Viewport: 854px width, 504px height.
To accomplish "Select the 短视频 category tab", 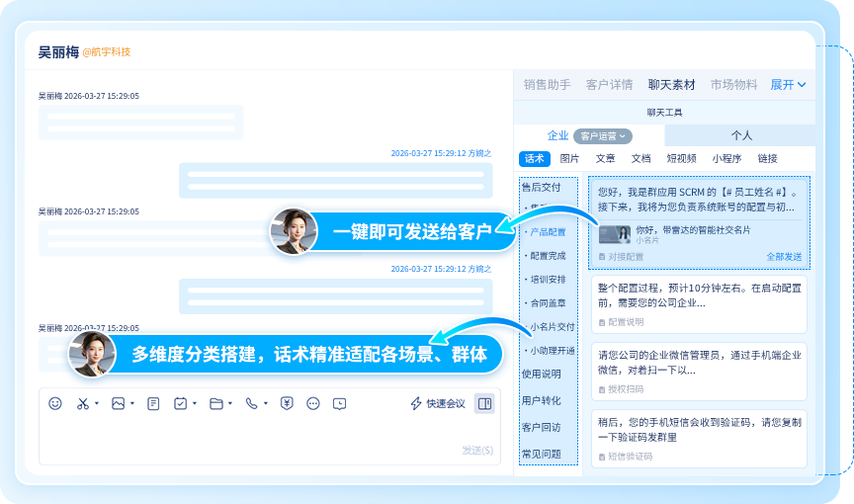I will point(681,158).
